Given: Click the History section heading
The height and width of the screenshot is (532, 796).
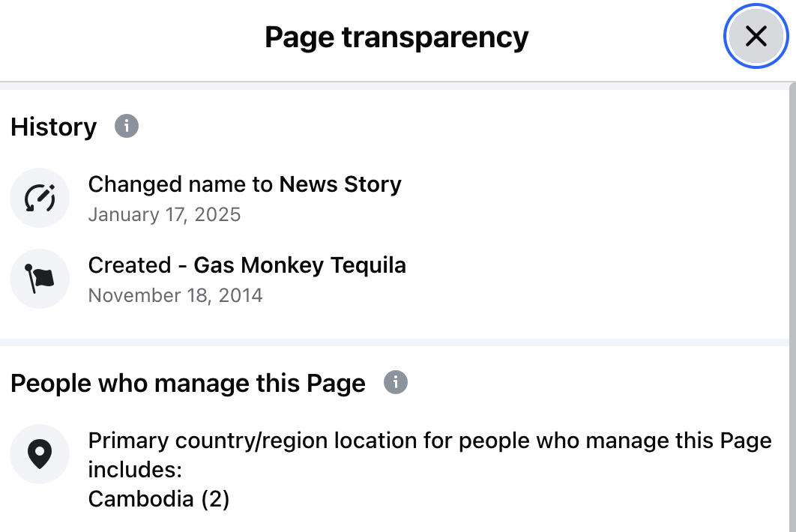Looking at the screenshot, I should coord(54,127).
